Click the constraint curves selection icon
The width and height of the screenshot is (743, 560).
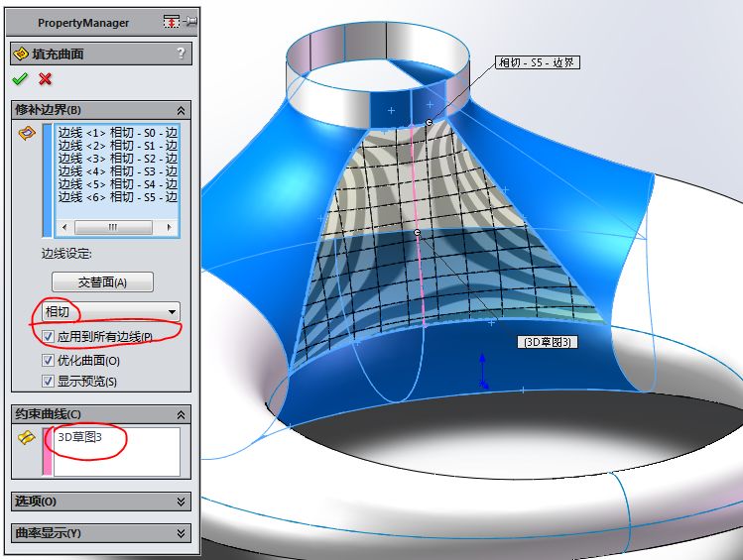[27, 438]
